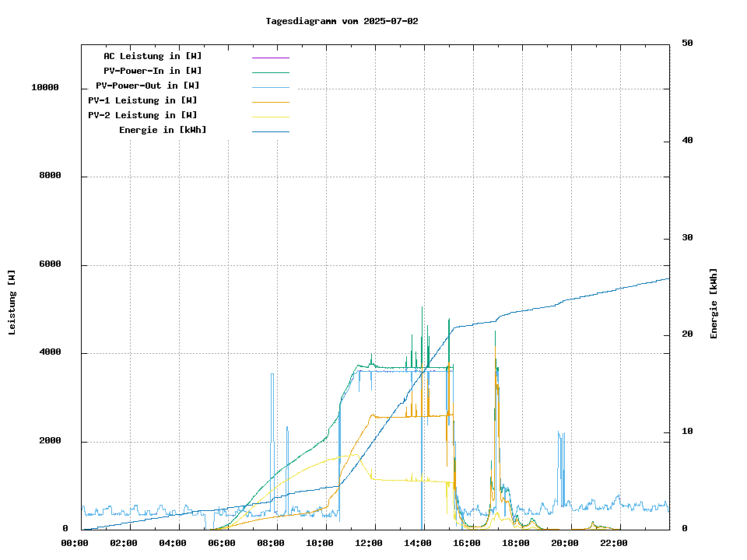Click the 6000 tick label on the left axis
This screenshot has height=560, width=747.
tap(50, 264)
